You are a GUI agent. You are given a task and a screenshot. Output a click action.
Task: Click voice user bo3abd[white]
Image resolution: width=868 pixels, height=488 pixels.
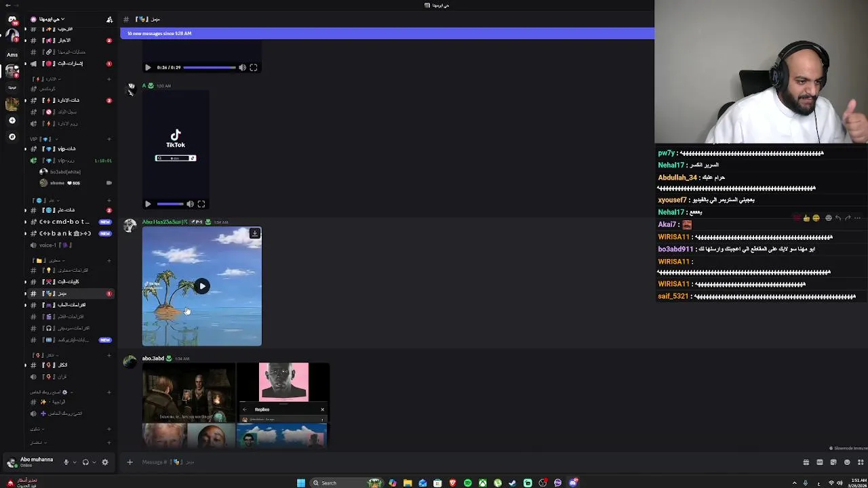tap(64, 172)
